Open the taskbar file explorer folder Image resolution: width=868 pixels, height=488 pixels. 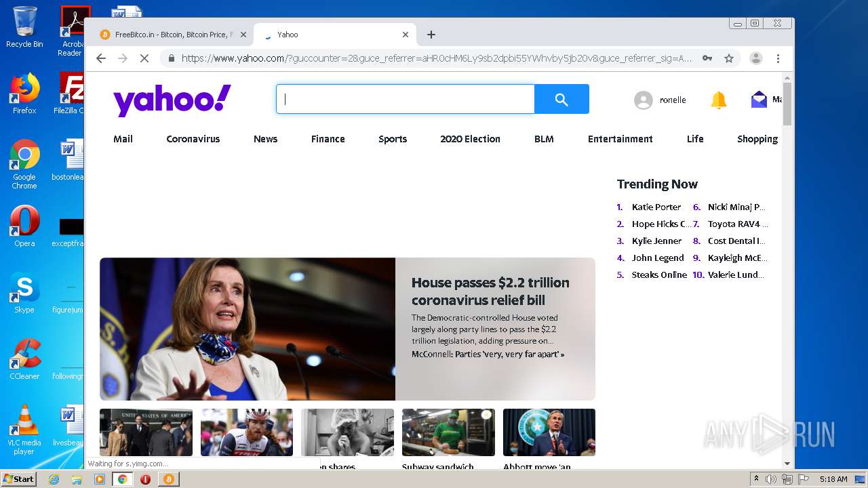[77, 479]
